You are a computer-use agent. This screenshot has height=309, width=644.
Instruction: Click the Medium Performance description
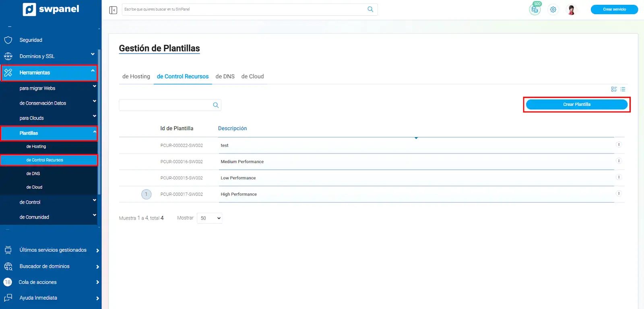pos(242,162)
